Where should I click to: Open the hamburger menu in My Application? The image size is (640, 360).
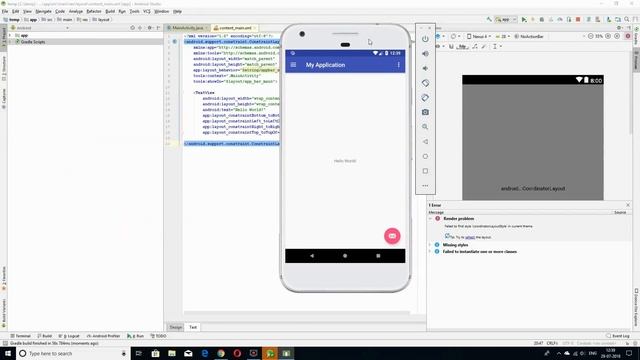click(x=293, y=65)
